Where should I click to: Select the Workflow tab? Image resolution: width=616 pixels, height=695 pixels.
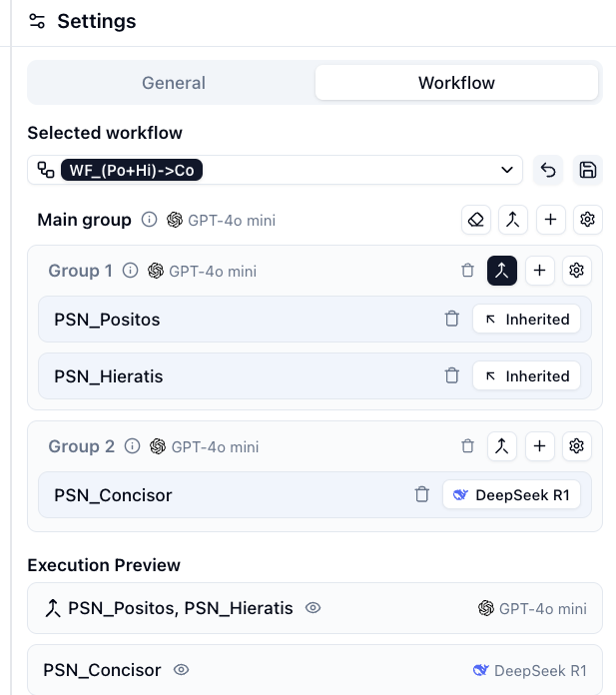coord(456,83)
